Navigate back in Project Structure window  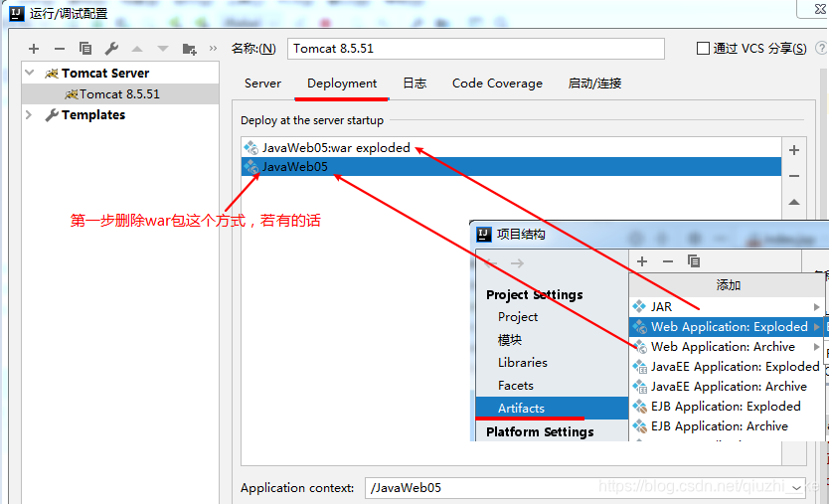point(491,262)
